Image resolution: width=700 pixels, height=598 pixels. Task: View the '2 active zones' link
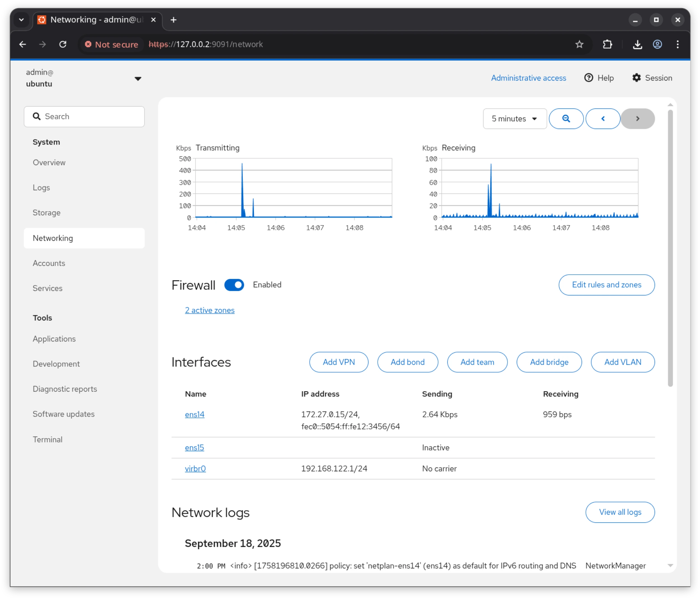[x=210, y=310]
